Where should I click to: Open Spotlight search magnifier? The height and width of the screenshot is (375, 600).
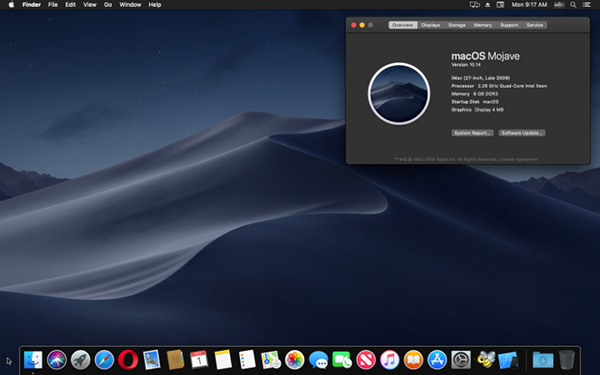pos(573,5)
